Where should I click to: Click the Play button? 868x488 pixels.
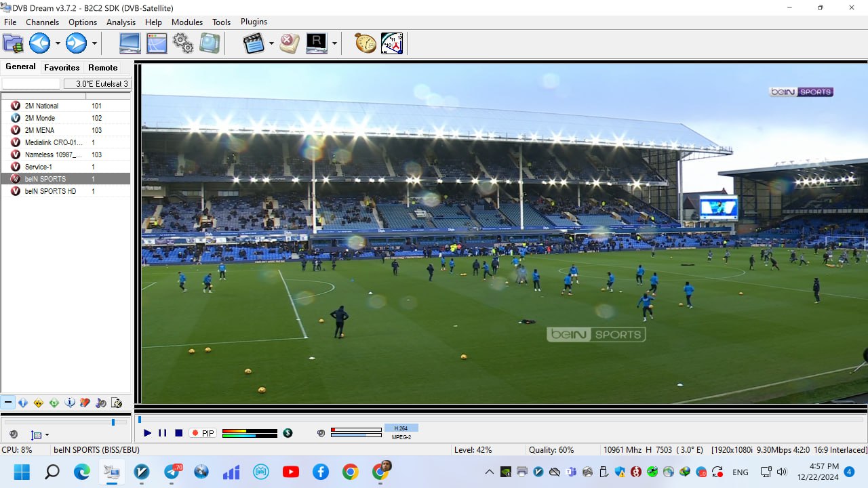click(147, 432)
